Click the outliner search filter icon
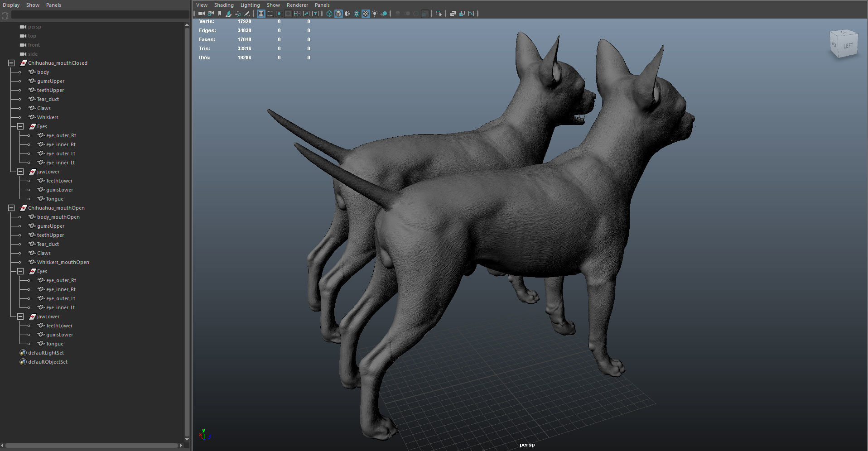 tap(5, 15)
